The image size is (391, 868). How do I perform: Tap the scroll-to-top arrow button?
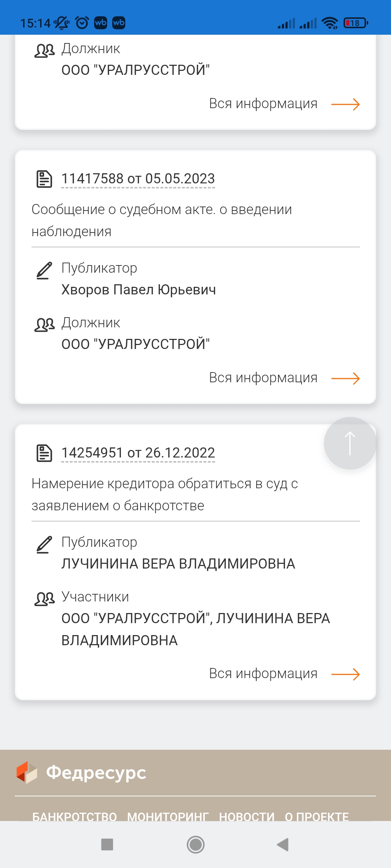350,443
